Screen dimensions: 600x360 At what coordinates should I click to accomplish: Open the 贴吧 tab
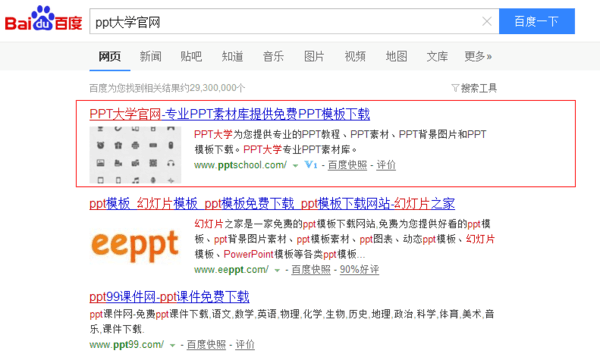191,57
